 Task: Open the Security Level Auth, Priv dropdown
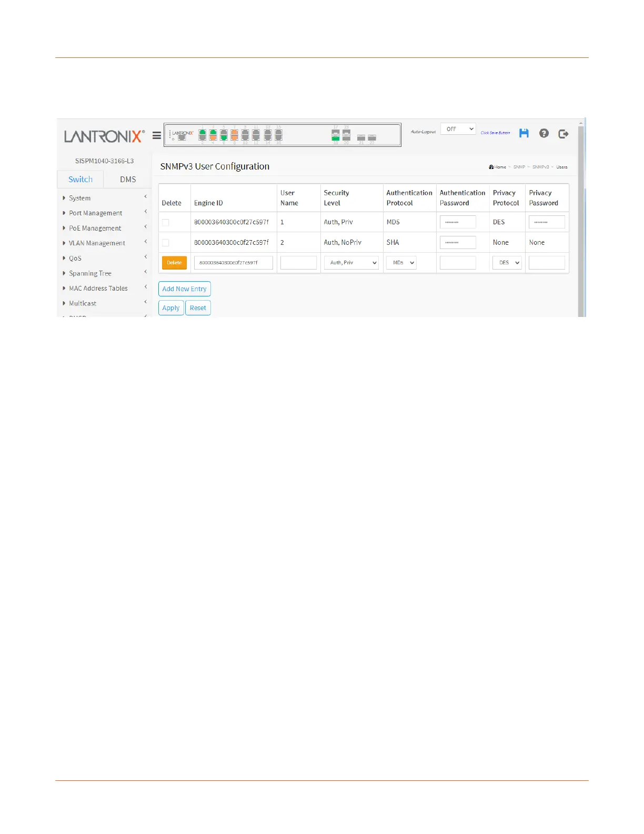tap(351, 263)
